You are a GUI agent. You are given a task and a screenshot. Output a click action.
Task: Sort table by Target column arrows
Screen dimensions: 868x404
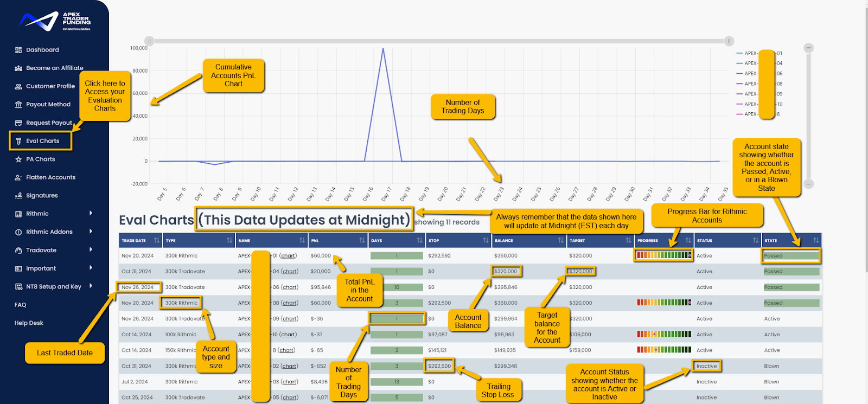(x=628, y=240)
